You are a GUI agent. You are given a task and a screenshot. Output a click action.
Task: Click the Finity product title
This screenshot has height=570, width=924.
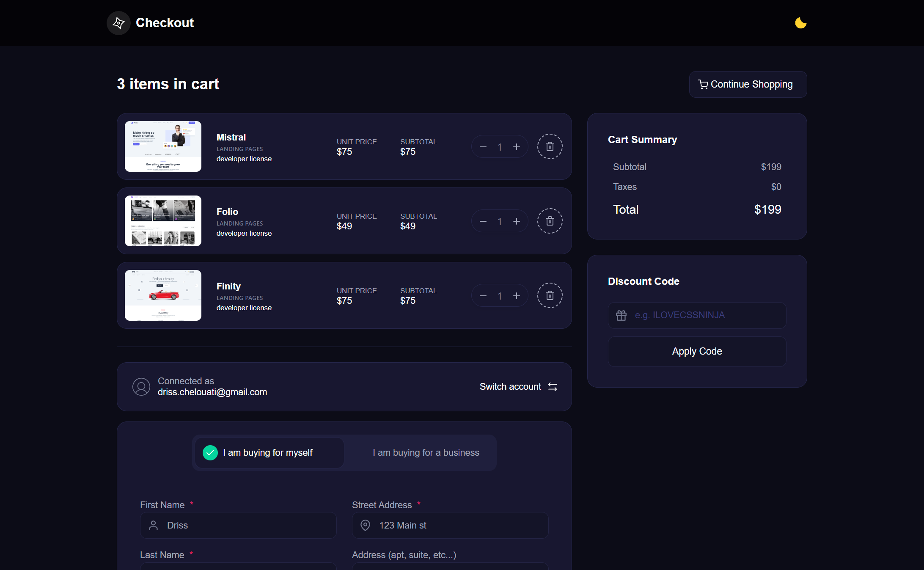pos(228,286)
